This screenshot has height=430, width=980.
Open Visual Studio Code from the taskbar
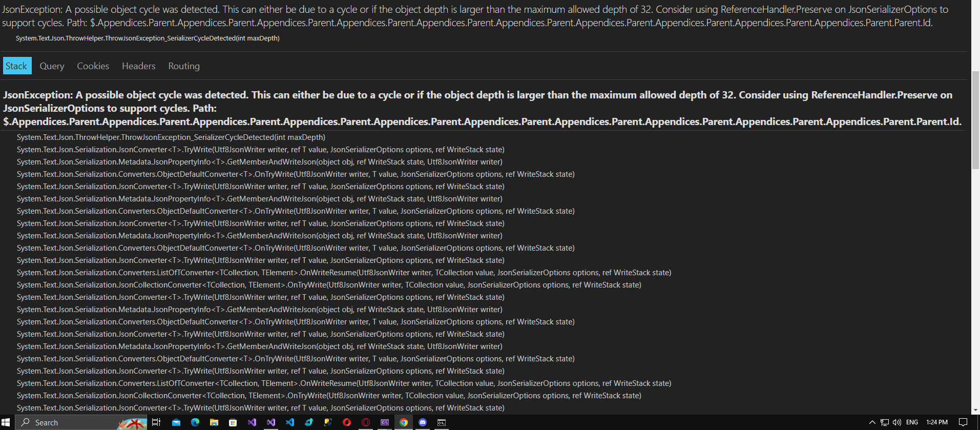pyautogui.click(x=290, y=422)
